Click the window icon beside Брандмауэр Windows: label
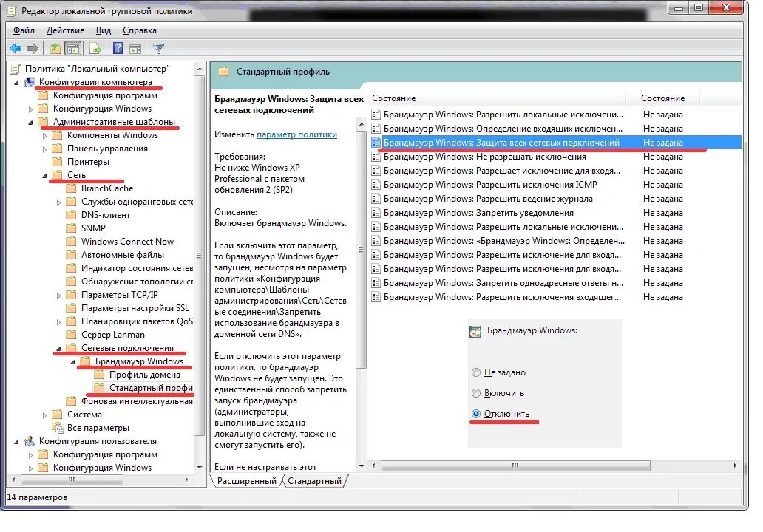The width and height of the screenshot is (763, 532). (x=475, y=331)
